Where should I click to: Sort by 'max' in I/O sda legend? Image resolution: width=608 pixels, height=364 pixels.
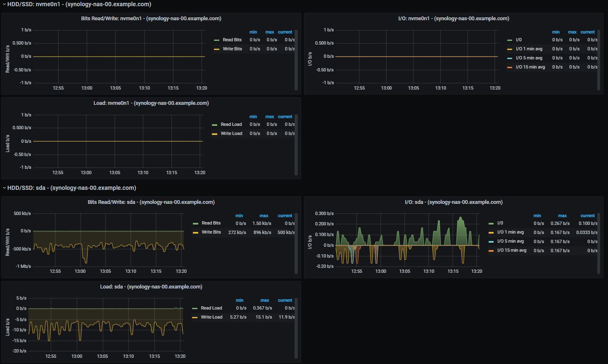pyautogui.click(x=563, y=216)
